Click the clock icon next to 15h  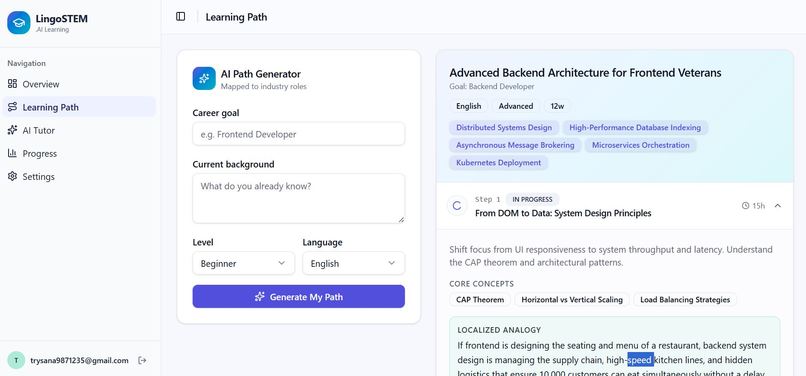click(x=745, y=206)
